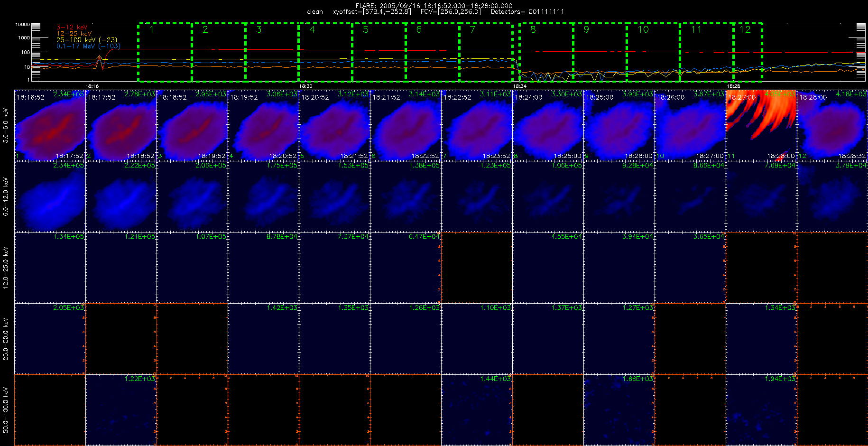Open the 25.0-50.0 keV image labeled 1.42E+03
868x446 pixels.
[263, 338]
